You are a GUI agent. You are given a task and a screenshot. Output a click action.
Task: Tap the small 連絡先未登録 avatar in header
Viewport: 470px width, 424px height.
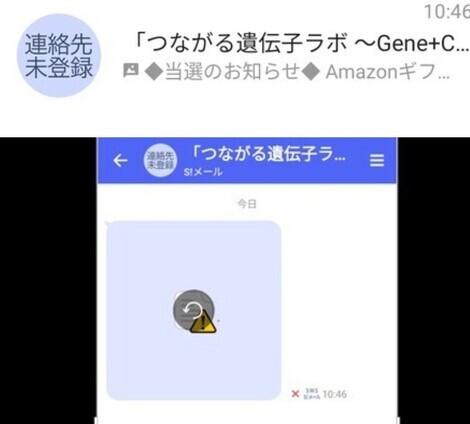pos(161,160)
